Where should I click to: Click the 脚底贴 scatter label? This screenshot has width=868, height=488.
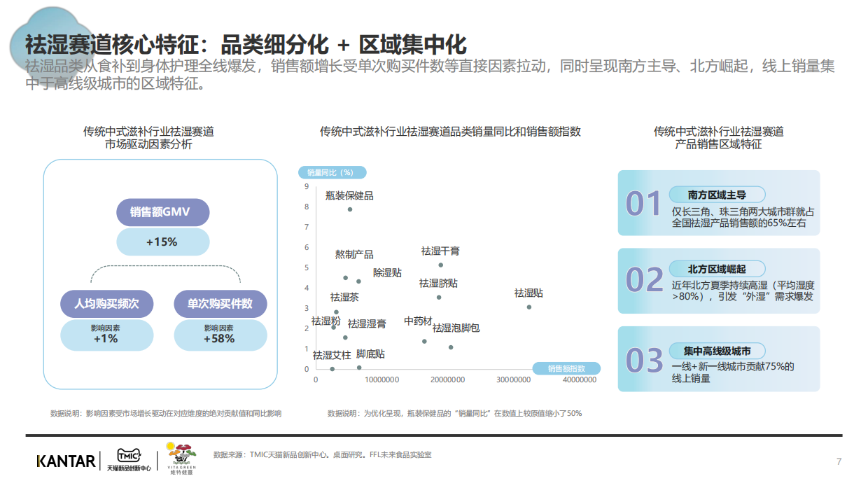370,354
